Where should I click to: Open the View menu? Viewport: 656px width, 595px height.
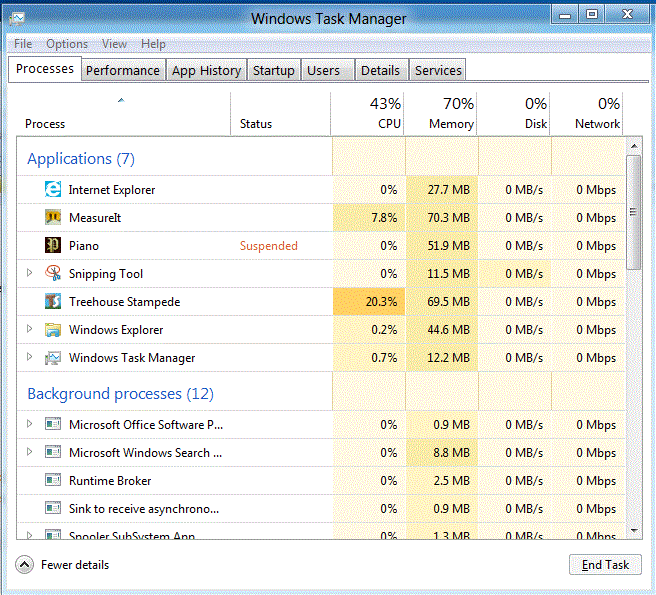[x=114, y=44]
